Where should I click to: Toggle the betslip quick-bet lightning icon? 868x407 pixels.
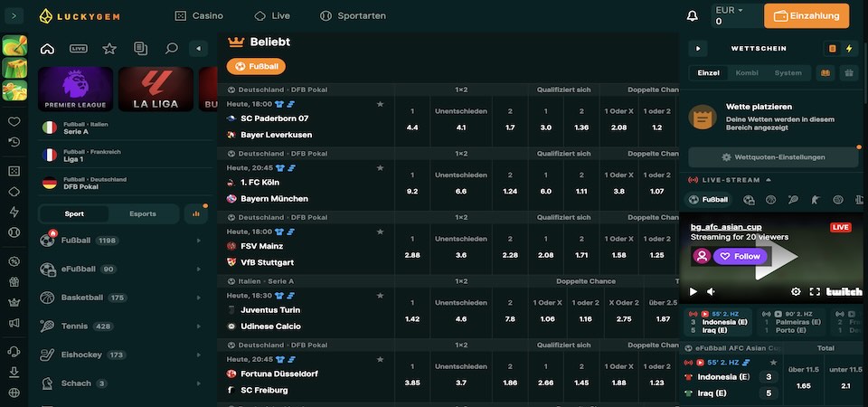click(849, 49)
